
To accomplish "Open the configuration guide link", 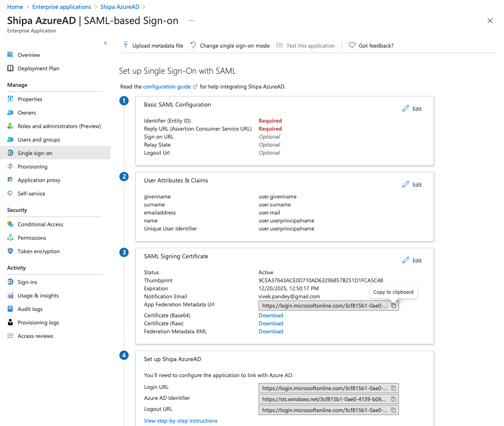I will (170, 87).
